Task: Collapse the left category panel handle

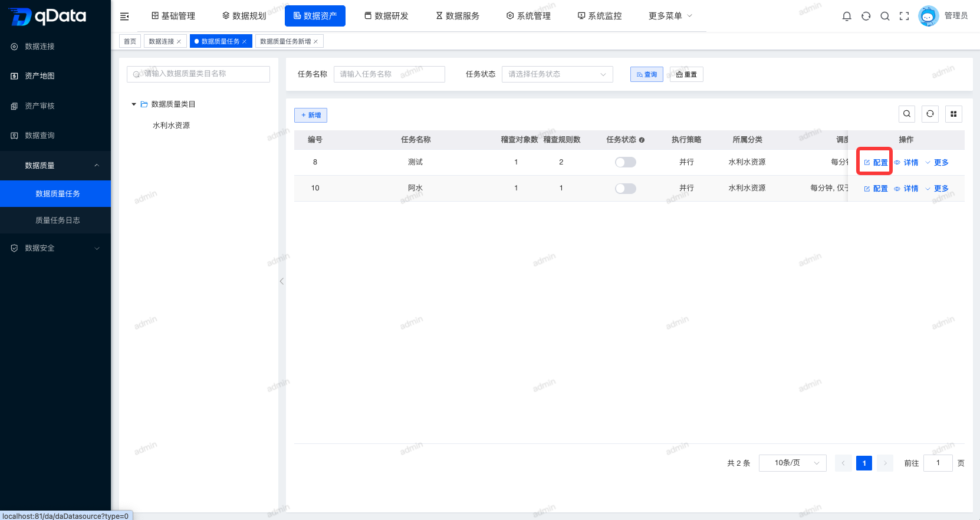Action: click(282, 281)
